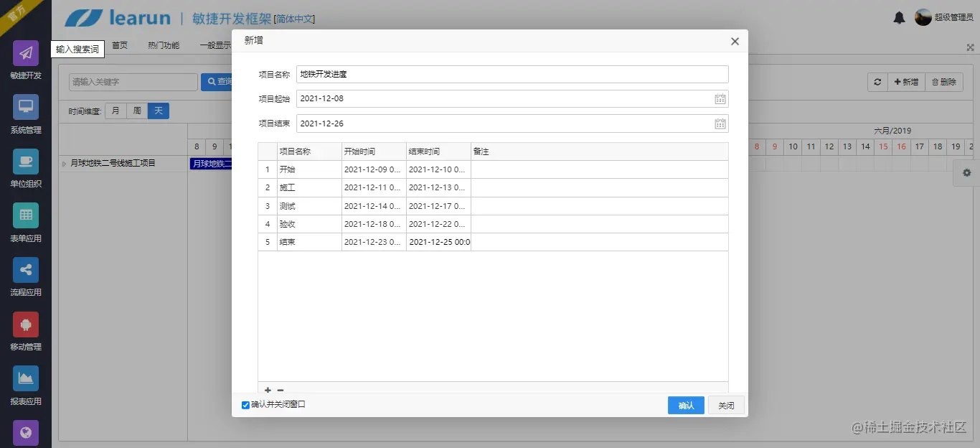Uncheck 确认并关闭窗口 in the dialog
Viewport: 980px width, 448px height.
pyautogui.click(x=246, y=405)
